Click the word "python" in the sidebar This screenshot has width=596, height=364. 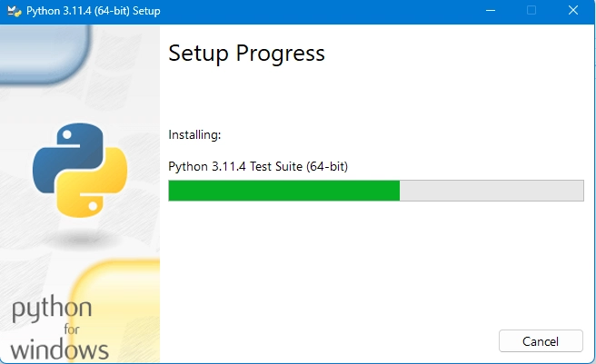52,310
